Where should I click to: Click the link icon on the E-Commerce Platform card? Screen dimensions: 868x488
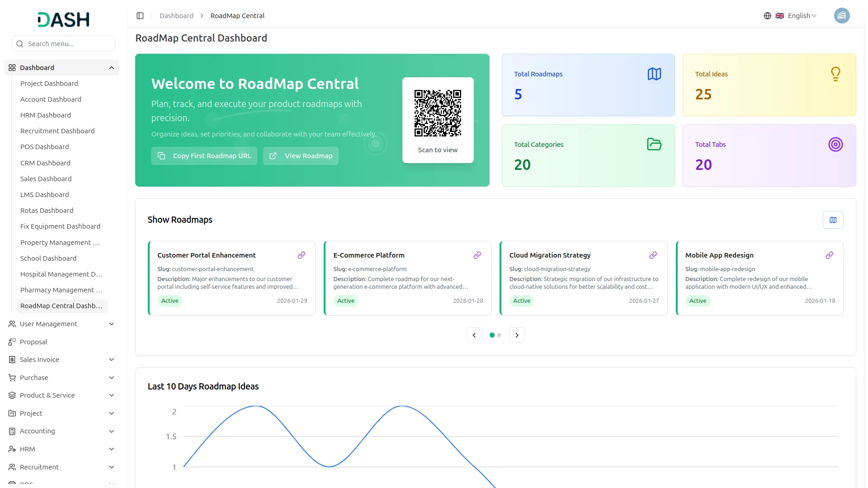pos(477,255)
